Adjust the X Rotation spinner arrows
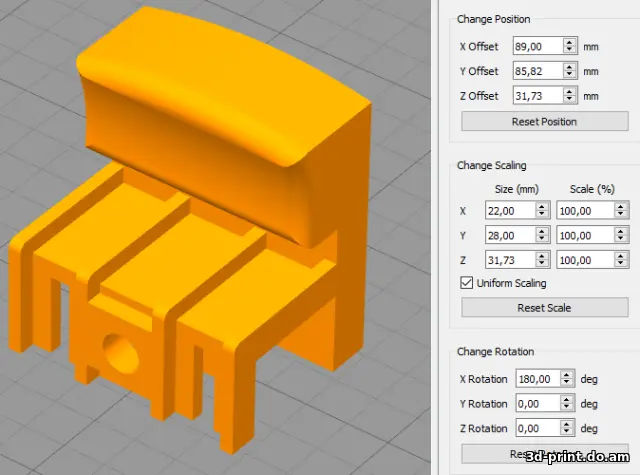Image resolution: width=640 pixels, height=475 pixels. (x=568, y=378)
